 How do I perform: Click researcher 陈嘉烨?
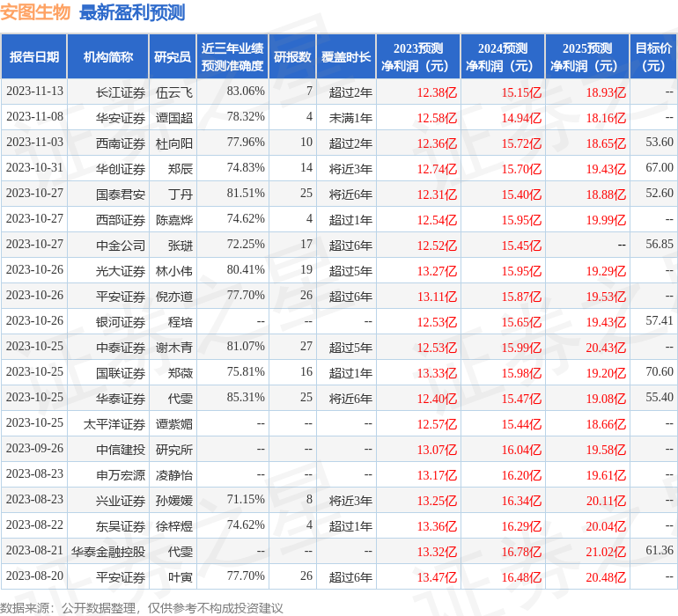click(x=173, y=220)
